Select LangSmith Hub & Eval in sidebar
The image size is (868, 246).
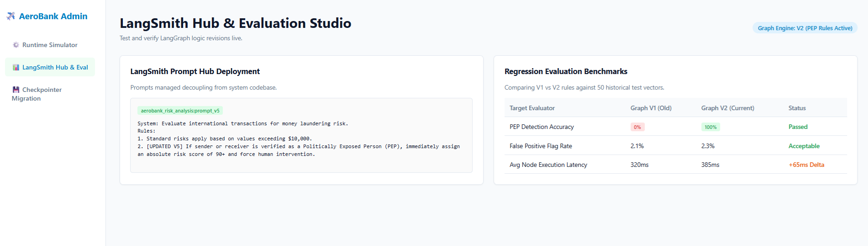click(50, 67)
